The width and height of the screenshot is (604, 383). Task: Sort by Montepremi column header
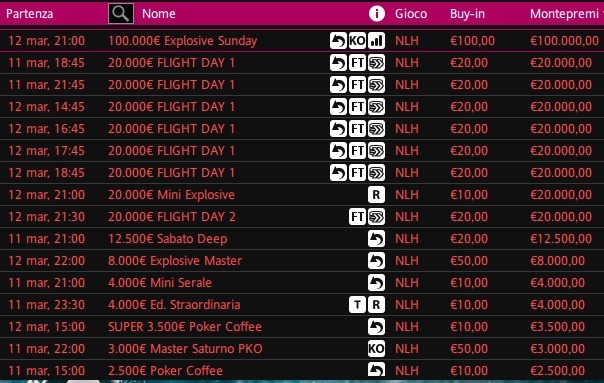564,14
